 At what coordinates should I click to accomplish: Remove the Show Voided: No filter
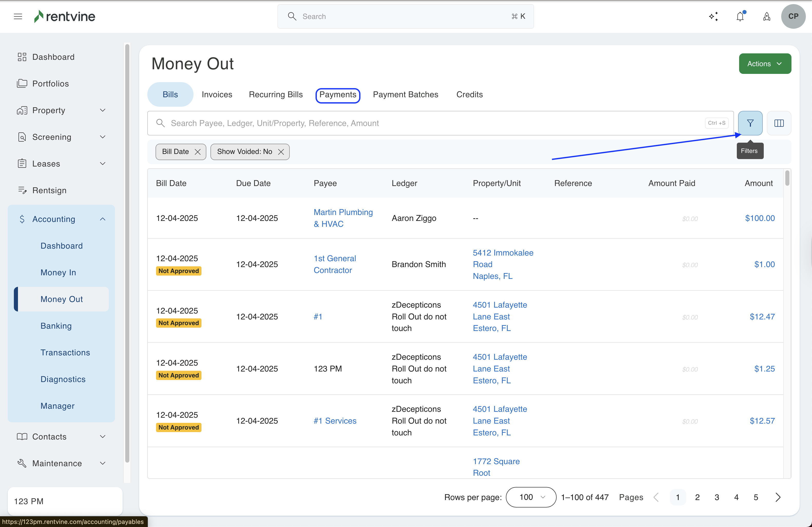[281, 152]
